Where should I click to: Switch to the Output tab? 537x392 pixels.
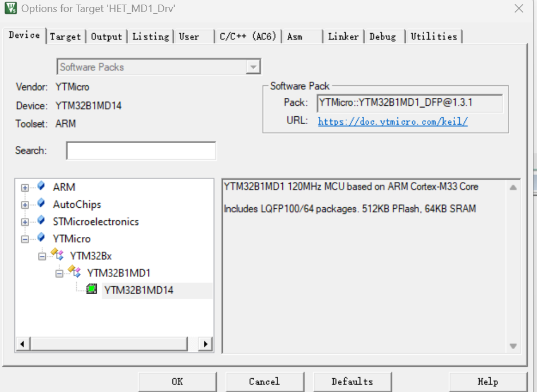(x=106, y=37)
